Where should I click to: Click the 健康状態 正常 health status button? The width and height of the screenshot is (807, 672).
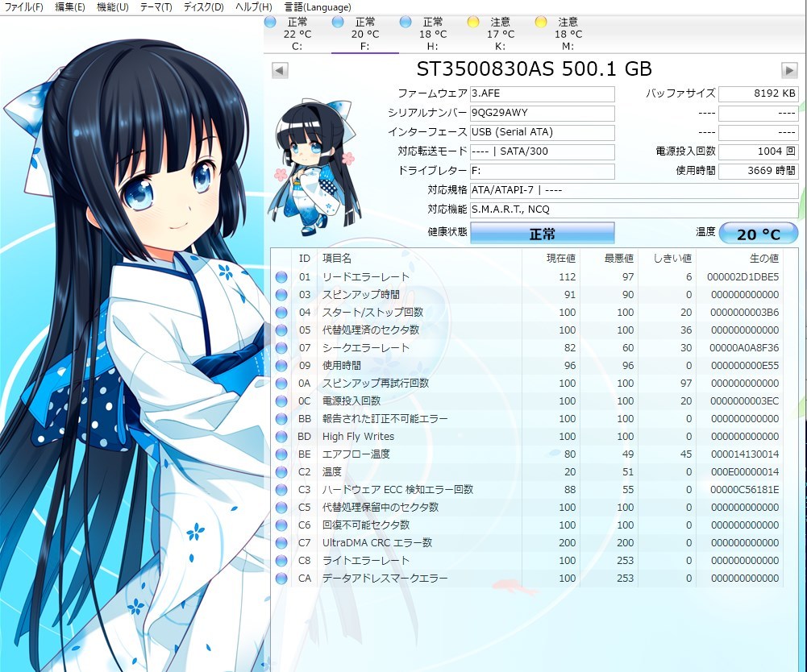pyautogui.click(x=543, y=234)
